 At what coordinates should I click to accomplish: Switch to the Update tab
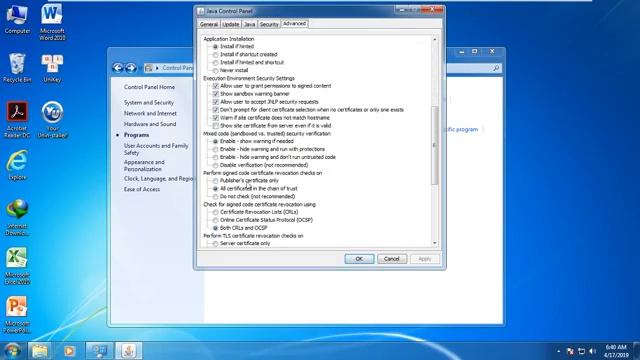click(x=231, y=24)
